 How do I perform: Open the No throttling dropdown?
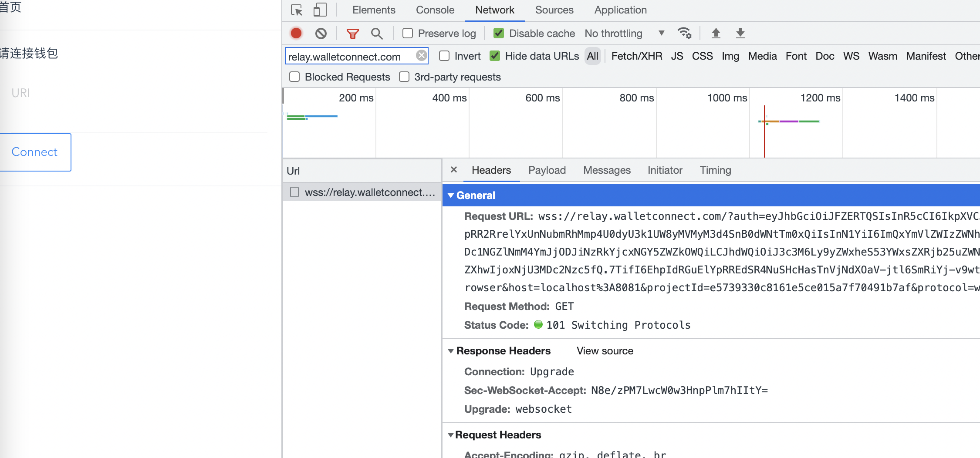tap(625, 33)
